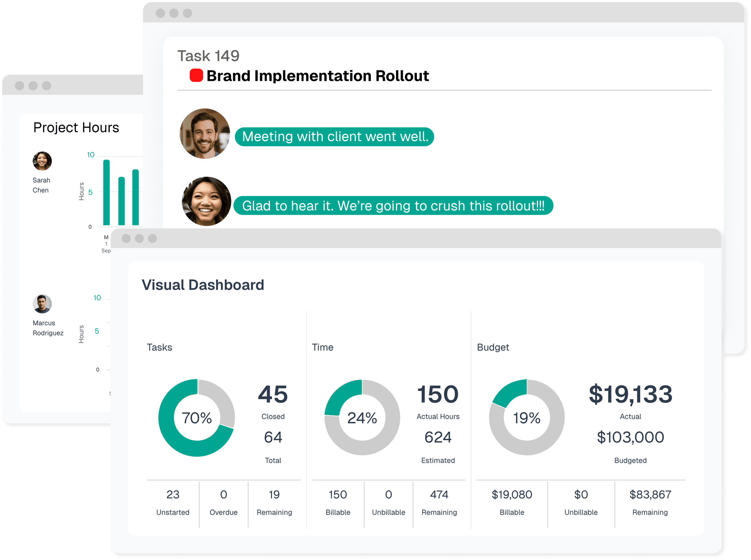751x560 pixels.
Task: Select the Budget donut chart showing 19%
Action: [526, 417]
